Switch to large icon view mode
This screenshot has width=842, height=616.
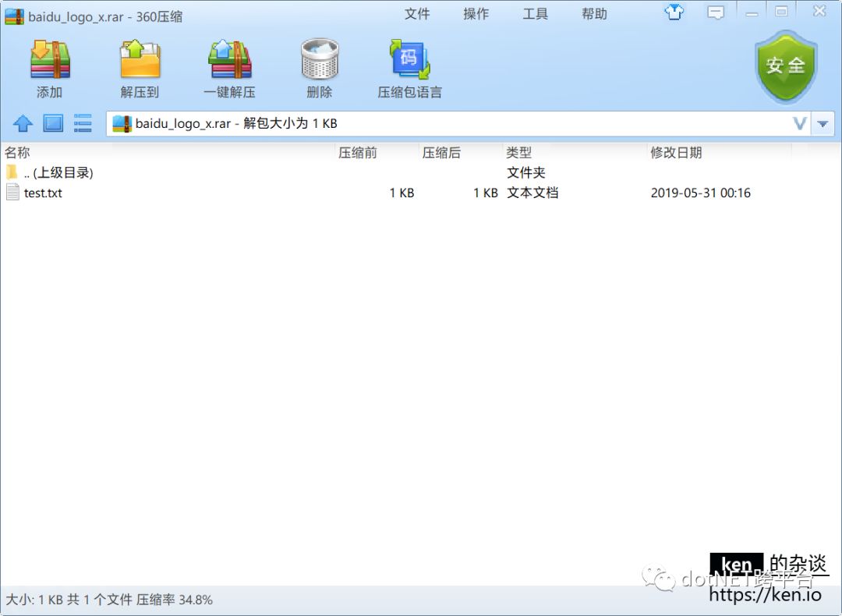coord(53,123)
